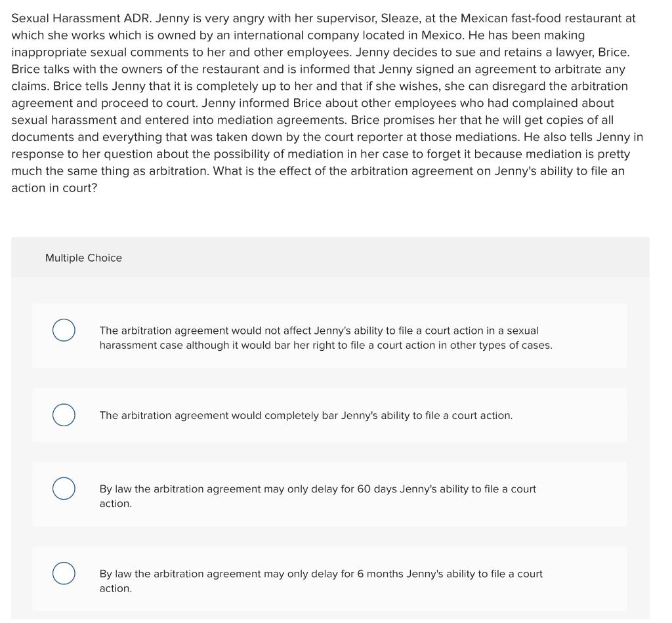This screenshot has width=672, height=623.
Task: Mark the '6 months' delay option radio button
Action: pyautogui.click(x=64, y=573)
